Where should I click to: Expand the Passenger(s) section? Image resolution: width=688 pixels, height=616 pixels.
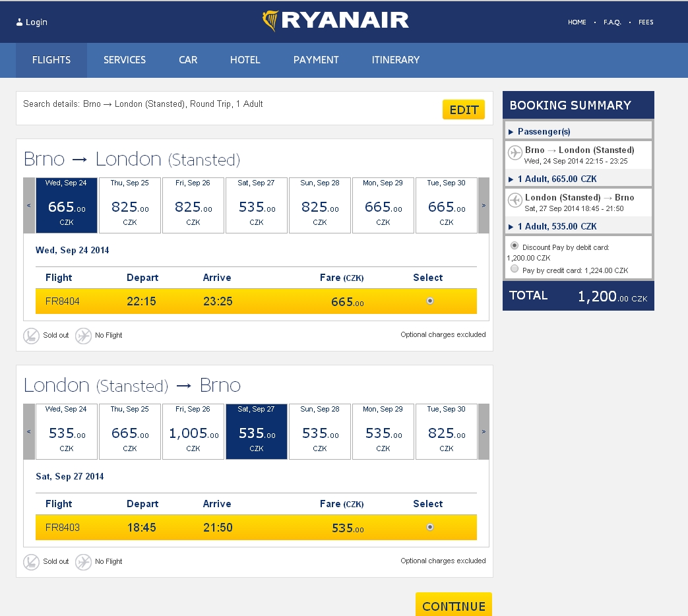pyautogui.click(x=579, y=131)
